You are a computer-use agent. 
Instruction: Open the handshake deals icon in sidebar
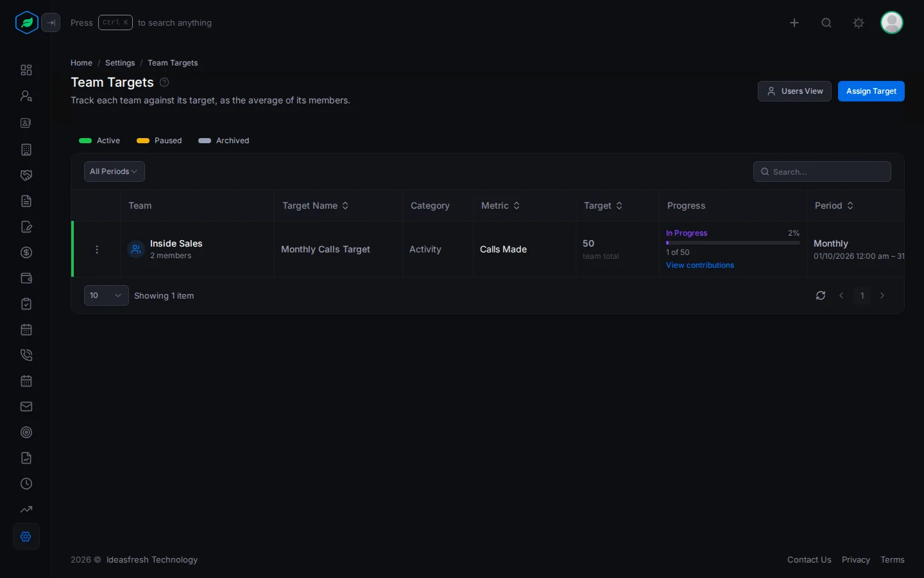tap(26, 175)
